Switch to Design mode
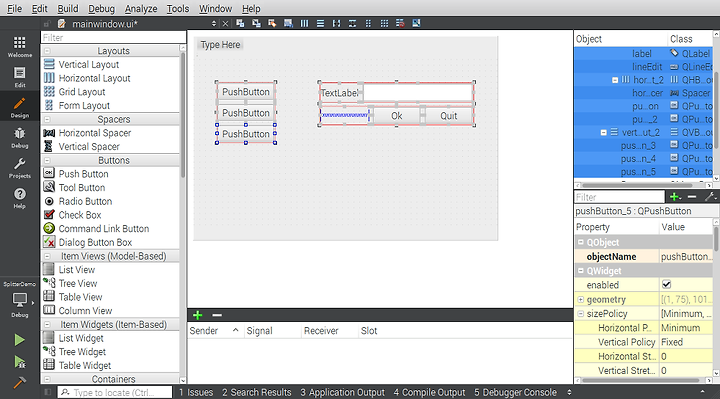720x399 pixels. tap(20, 107)
